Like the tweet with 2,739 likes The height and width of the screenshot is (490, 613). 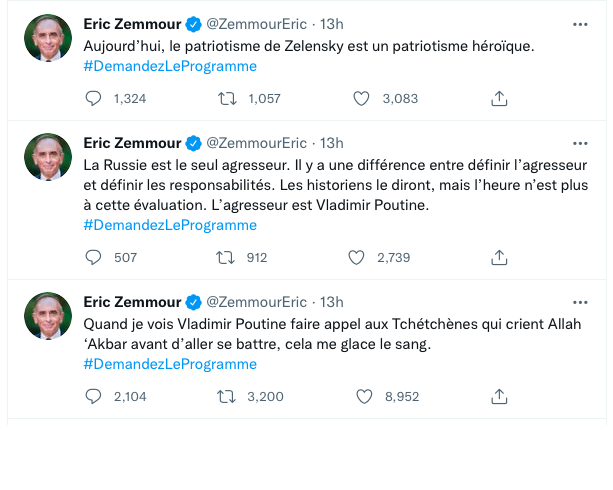click(x=356, y=257)
